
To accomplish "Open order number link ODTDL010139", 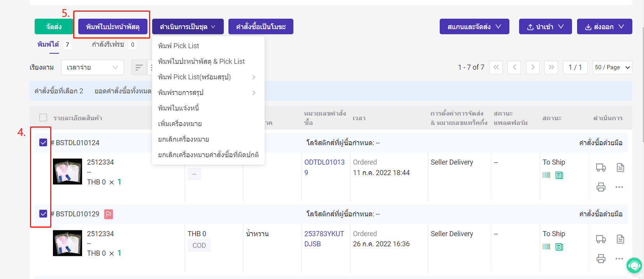I will [x=324, y=167].
